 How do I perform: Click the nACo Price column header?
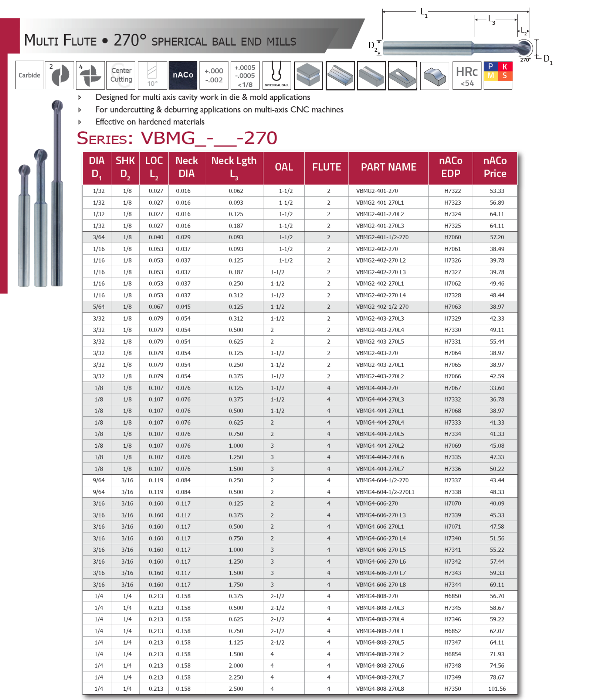point(495,167)
